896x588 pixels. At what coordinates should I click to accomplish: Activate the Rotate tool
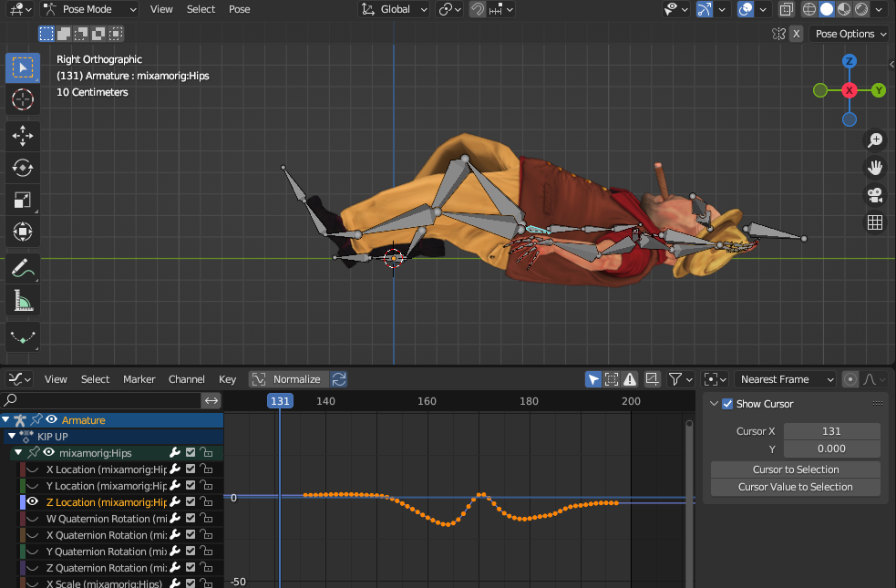pyautogui.click(x=23, y=168)
